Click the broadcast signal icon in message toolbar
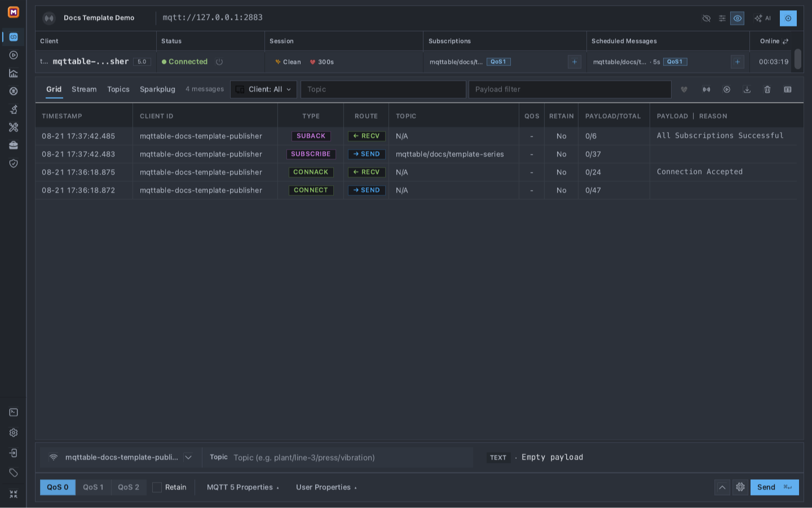Screen dimensions: 812x508 pos(707,90)
